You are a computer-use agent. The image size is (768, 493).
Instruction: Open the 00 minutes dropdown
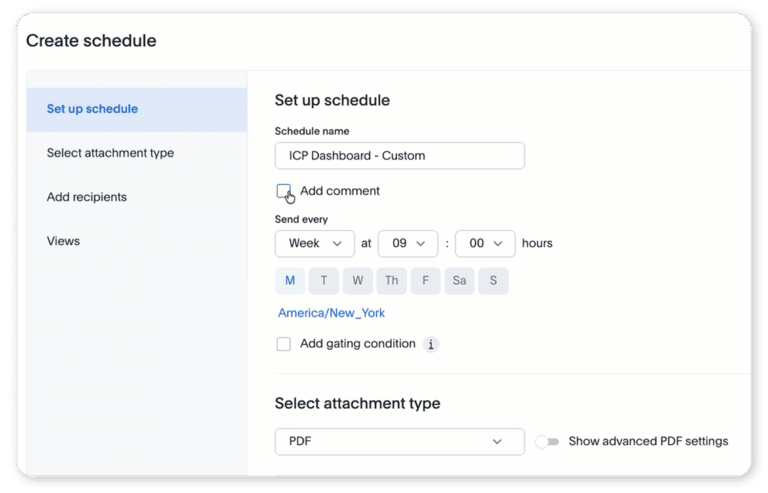pyautogui.click(x=485, y=243)
